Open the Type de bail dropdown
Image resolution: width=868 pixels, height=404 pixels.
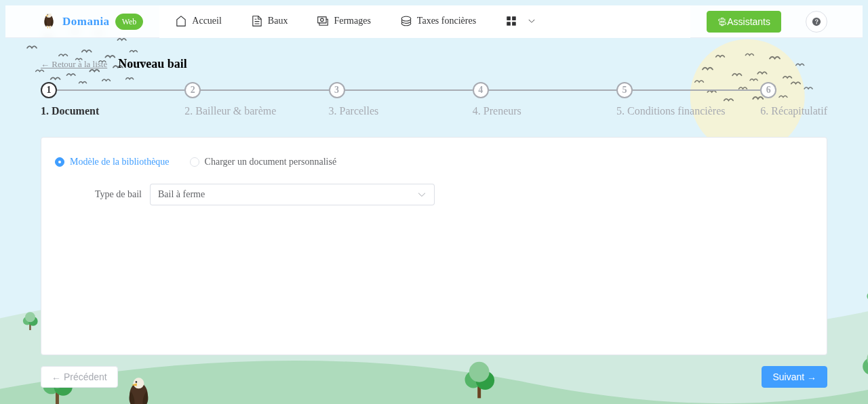292,195
